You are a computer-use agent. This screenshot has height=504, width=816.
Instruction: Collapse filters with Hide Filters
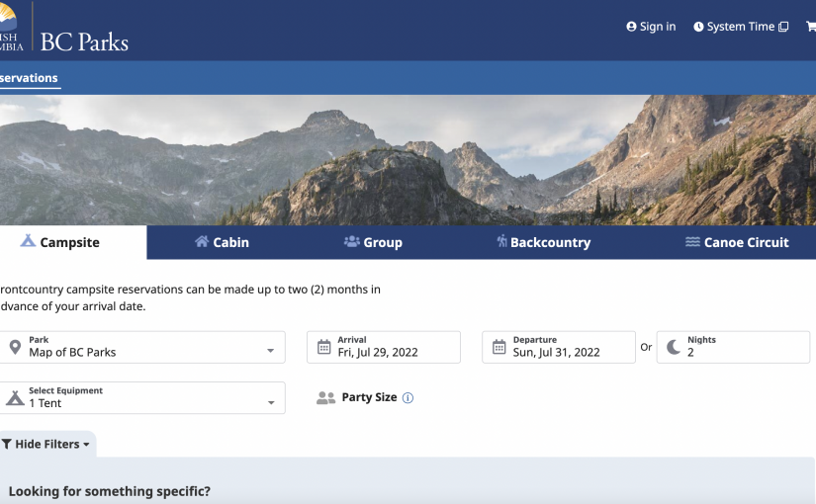(46, 445)
